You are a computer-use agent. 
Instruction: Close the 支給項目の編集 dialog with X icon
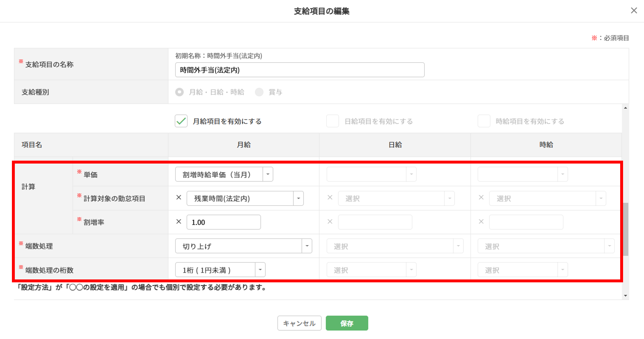point(634,11)
